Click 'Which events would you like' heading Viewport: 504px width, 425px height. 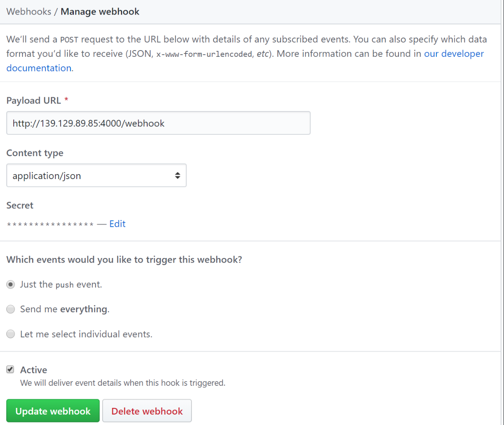tap(124, 260)
